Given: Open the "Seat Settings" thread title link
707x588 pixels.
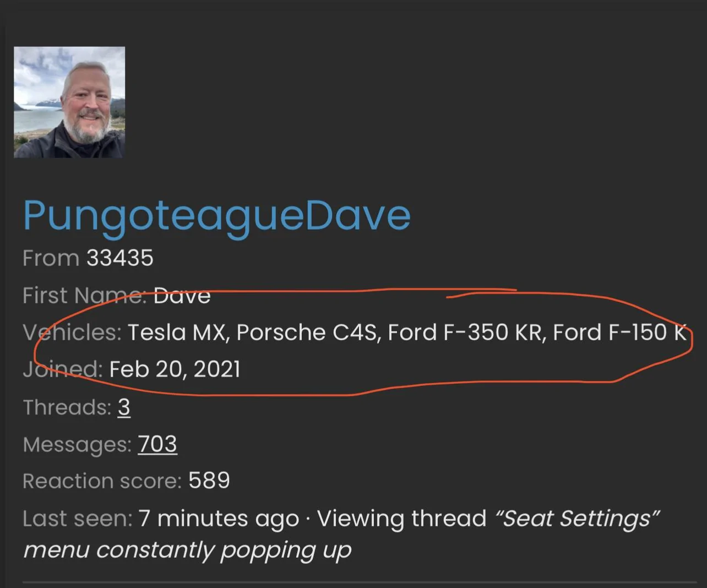Looking at the screenshot, I should pyautogui.click(x=578, y=519).
